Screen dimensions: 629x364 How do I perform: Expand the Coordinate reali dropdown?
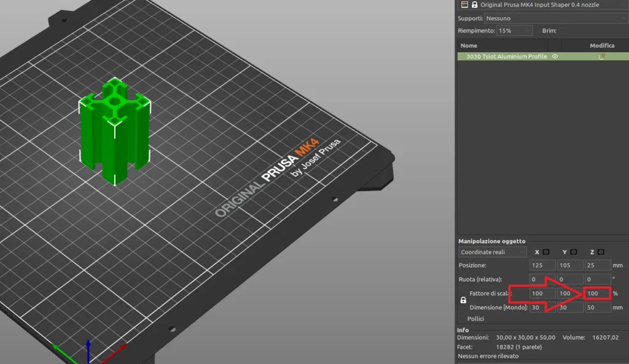[493, 252]
